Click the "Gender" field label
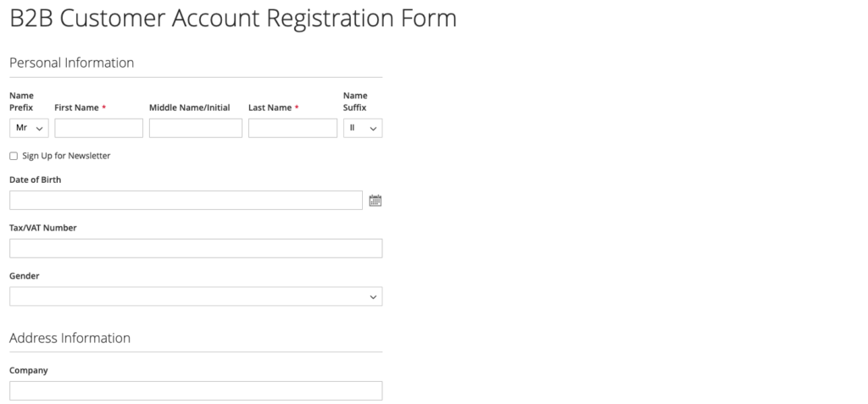This screenshot has height=404, width=868. pyautogui.click(x=25, y=276)
